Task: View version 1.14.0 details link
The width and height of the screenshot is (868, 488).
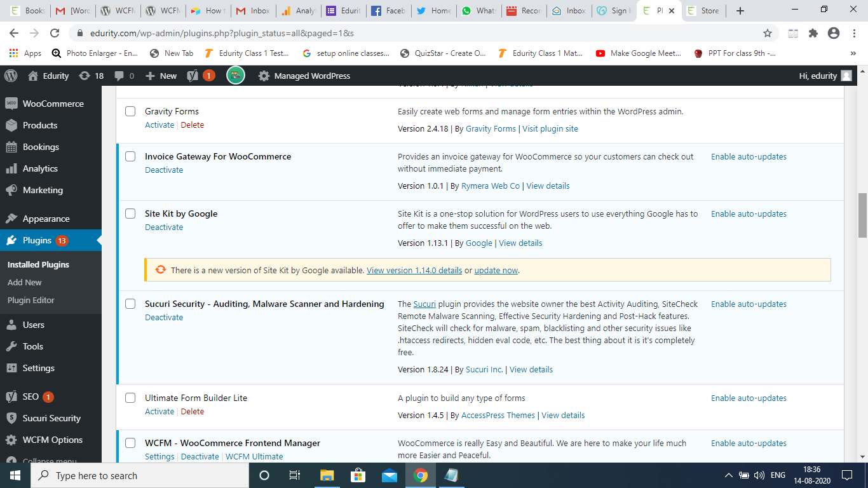Action: pos(414,270)
